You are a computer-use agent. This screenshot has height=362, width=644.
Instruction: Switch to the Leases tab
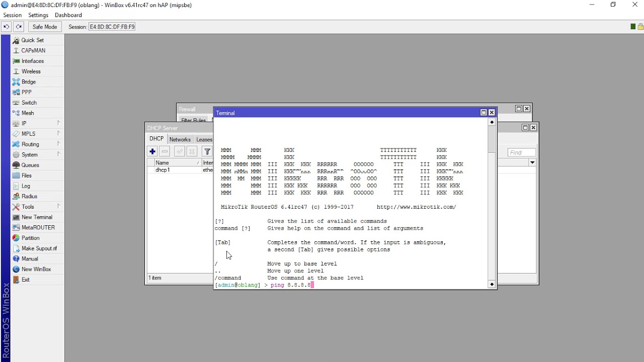pyautogui.click(x=204, y=140)
